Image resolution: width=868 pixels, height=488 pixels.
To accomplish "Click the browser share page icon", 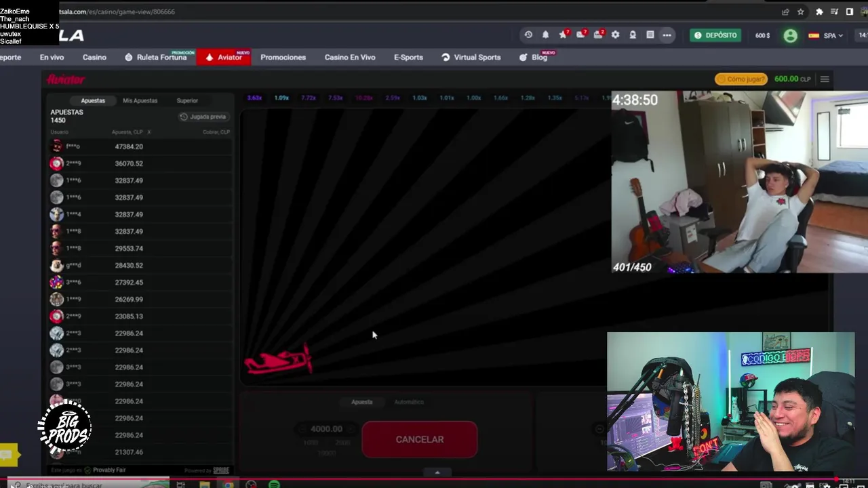I will point(785,12).
